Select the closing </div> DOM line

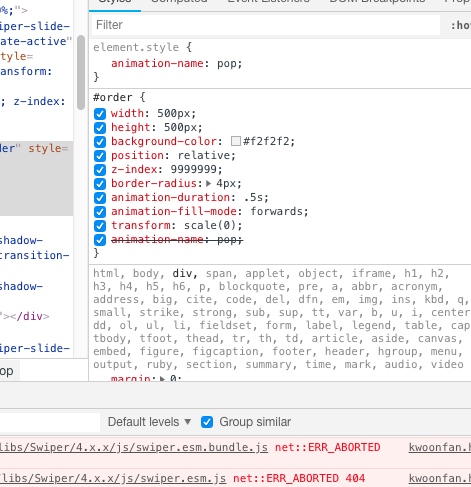pyautogui.click(x=26, y=316)
